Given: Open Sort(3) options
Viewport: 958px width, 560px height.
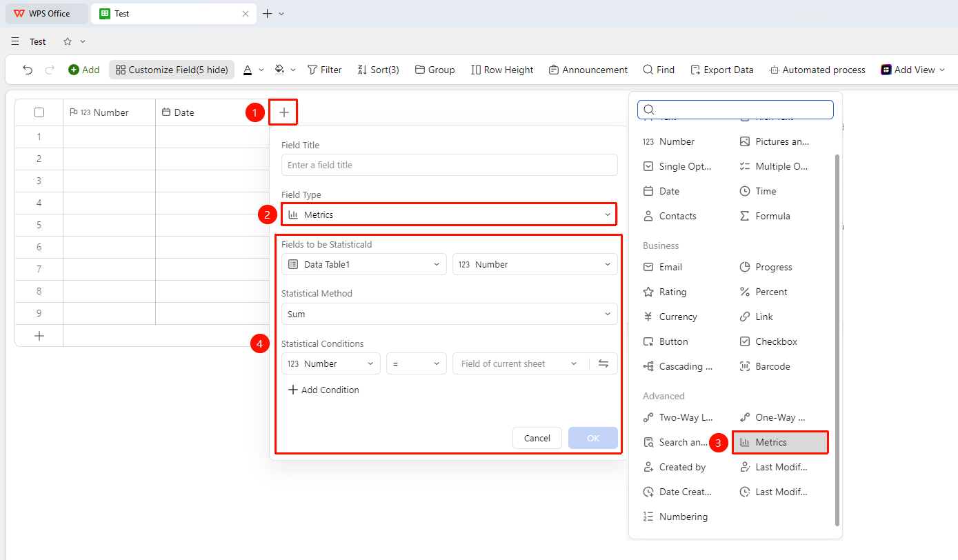Looking at the screenshot, I should (x=378, y=70).
